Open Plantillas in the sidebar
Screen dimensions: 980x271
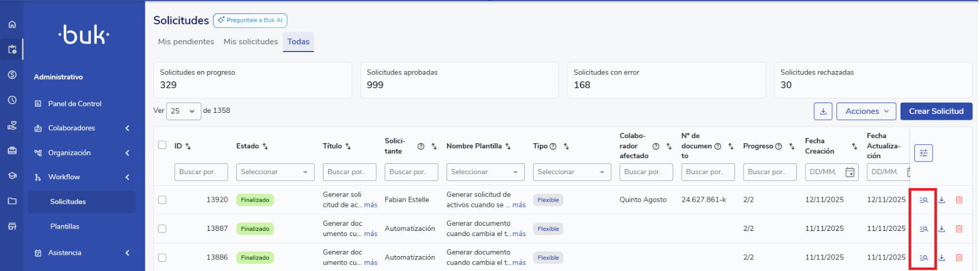click(65, 226)
